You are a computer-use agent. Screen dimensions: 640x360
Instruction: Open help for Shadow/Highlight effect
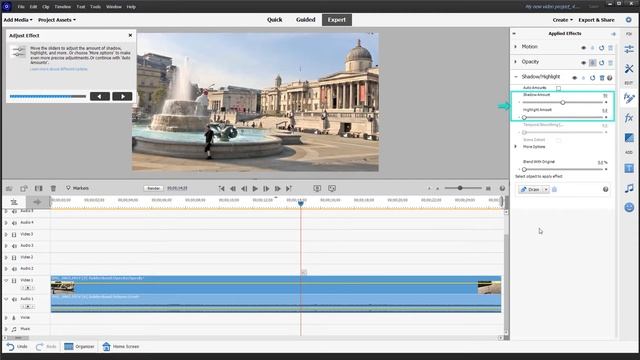pos(609,78)
